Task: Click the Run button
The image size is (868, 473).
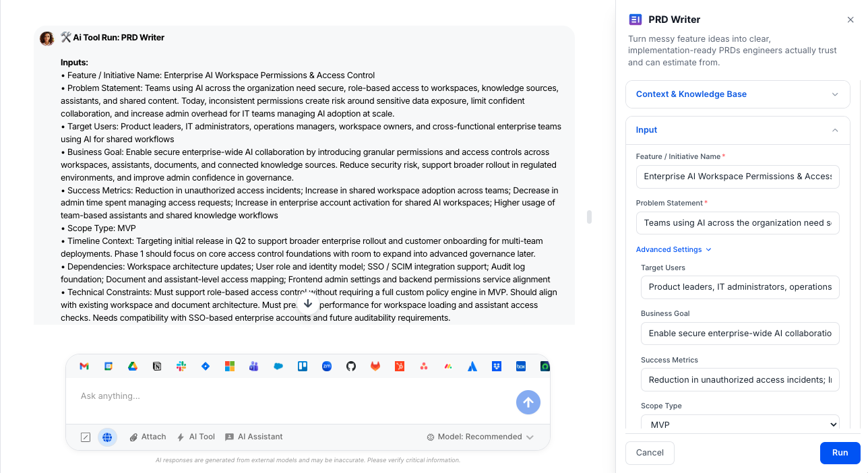Action: (x=840, y=453)
